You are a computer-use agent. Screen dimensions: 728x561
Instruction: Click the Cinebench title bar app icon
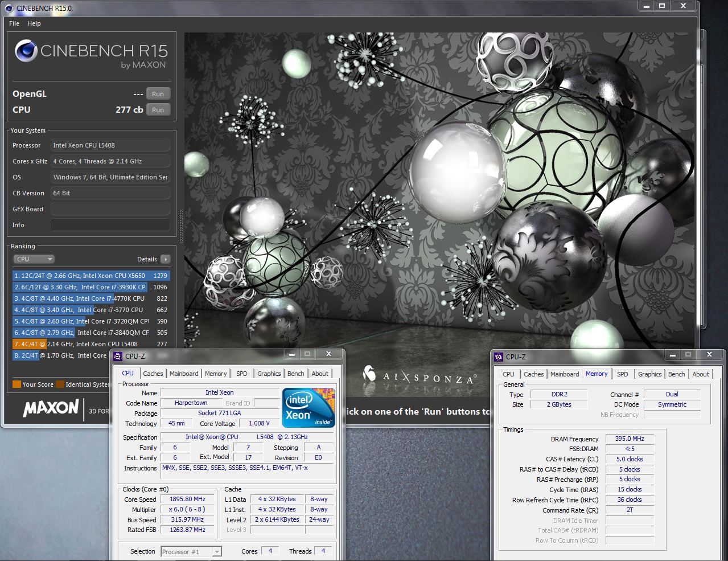(9, 8)
